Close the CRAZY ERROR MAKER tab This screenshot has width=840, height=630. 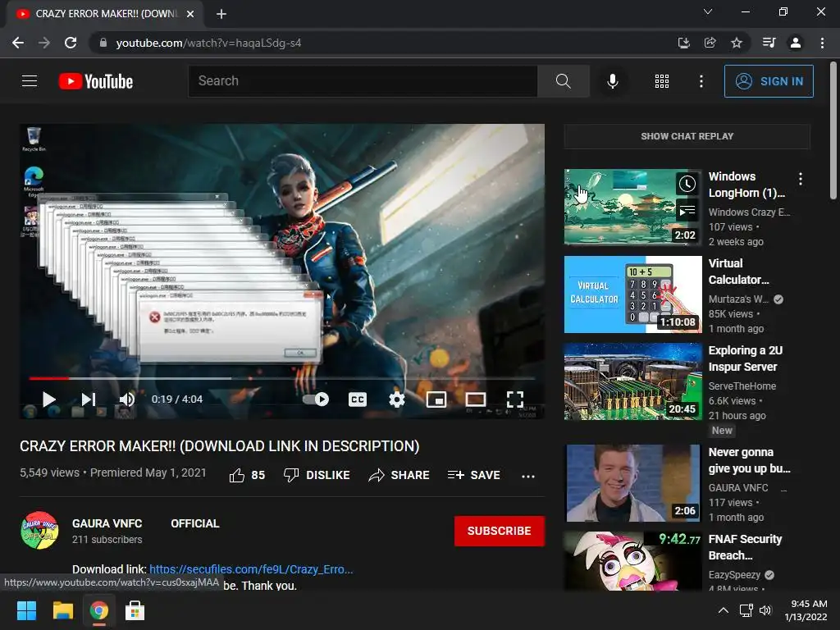[x=190, y=14]
